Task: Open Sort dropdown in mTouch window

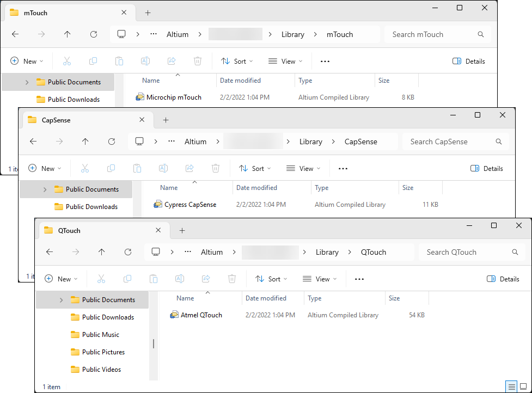Action: [237, 62]
